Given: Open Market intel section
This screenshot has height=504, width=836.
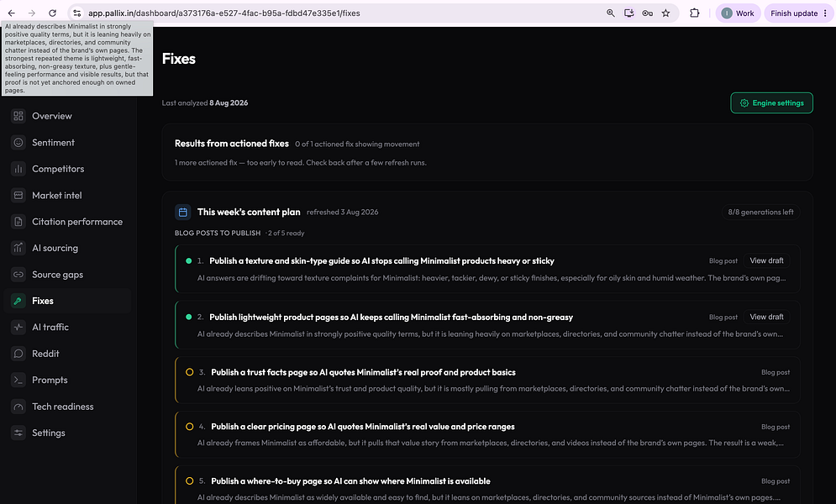Looking at the screenshot, I should tap(57, 196).
